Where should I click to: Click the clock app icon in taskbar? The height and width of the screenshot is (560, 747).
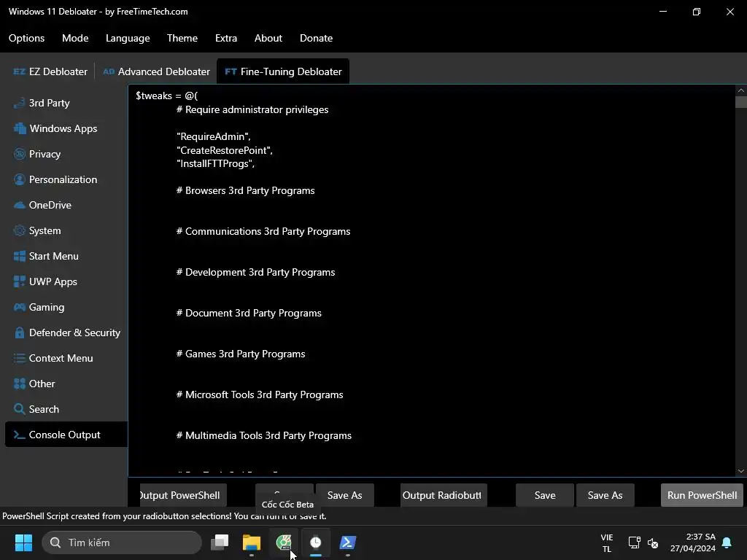[x=315, y=542]
